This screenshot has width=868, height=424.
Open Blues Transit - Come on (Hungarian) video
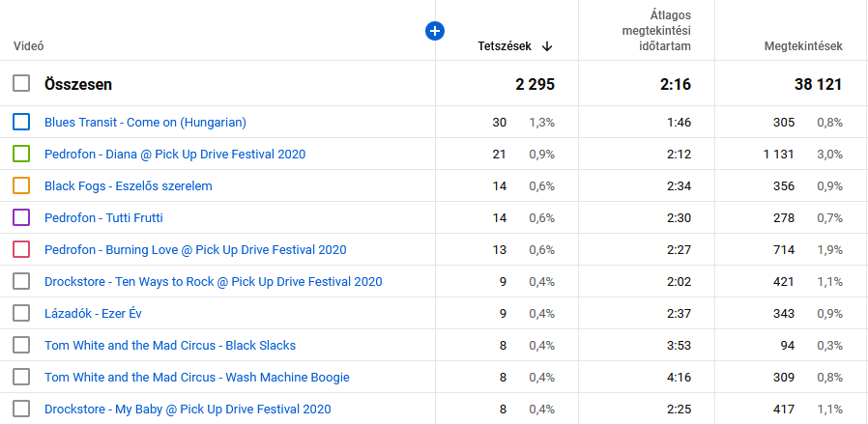tap(145, 122)
